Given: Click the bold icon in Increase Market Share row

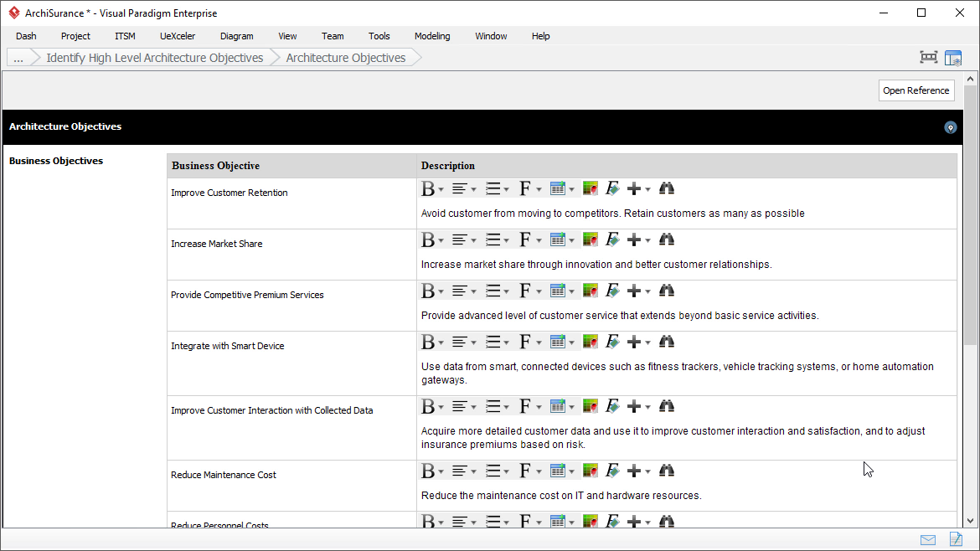Looking at the screenshot, I should pyautogui.click(x=427, y=239).
